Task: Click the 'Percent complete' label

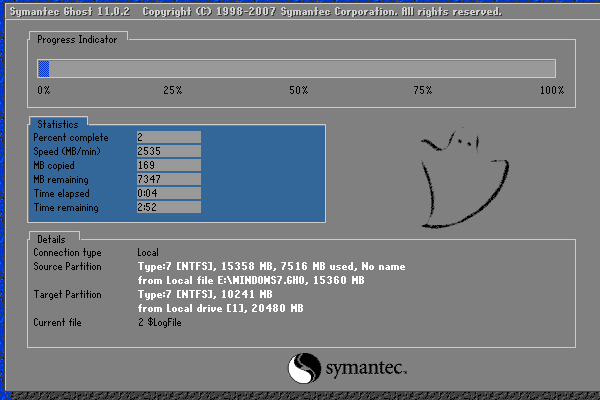Action: [71, 137]
